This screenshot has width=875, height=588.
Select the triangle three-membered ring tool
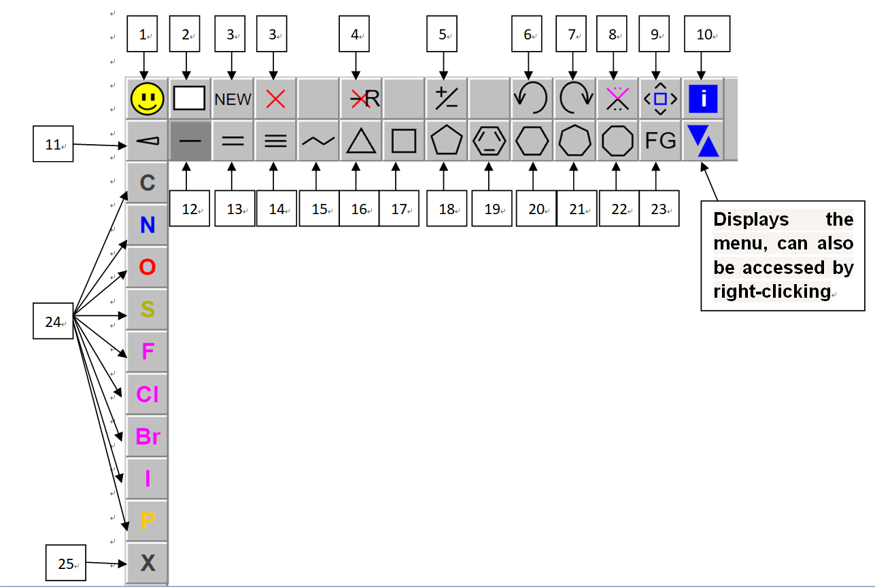(x=361, y=141)
